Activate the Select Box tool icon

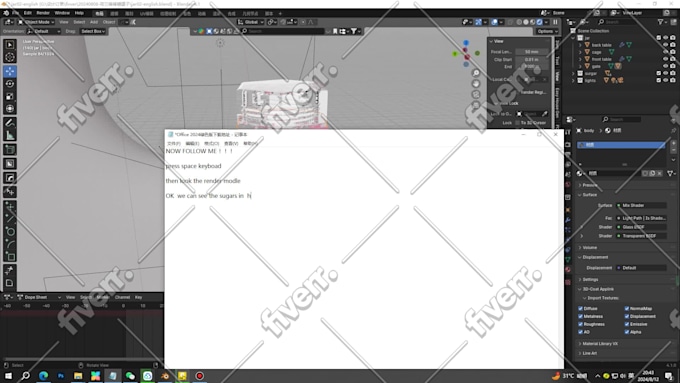click(x=10, y=45)
